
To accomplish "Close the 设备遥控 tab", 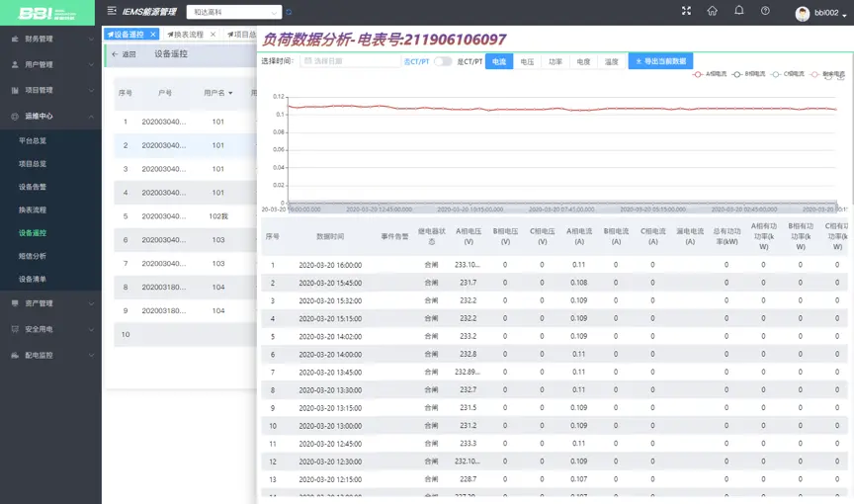I will click(153, 35).
